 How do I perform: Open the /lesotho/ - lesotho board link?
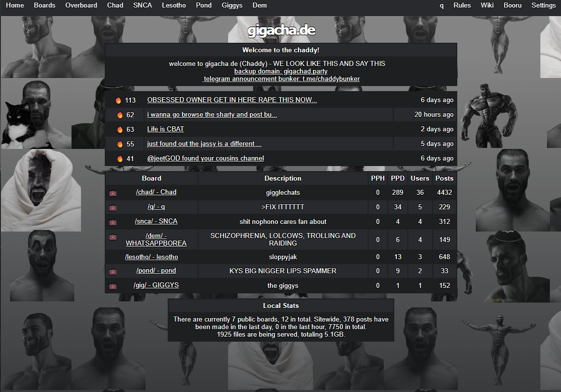[x=152, y=257]
